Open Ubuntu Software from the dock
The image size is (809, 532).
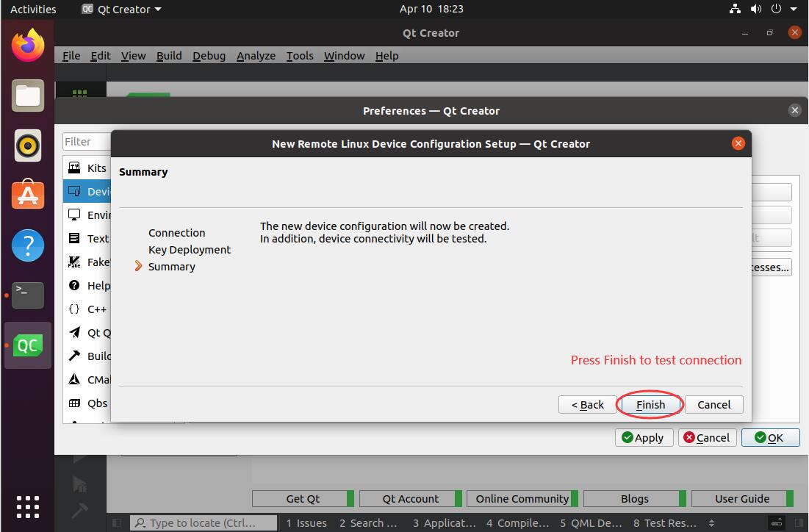click(x=28, y=195)
